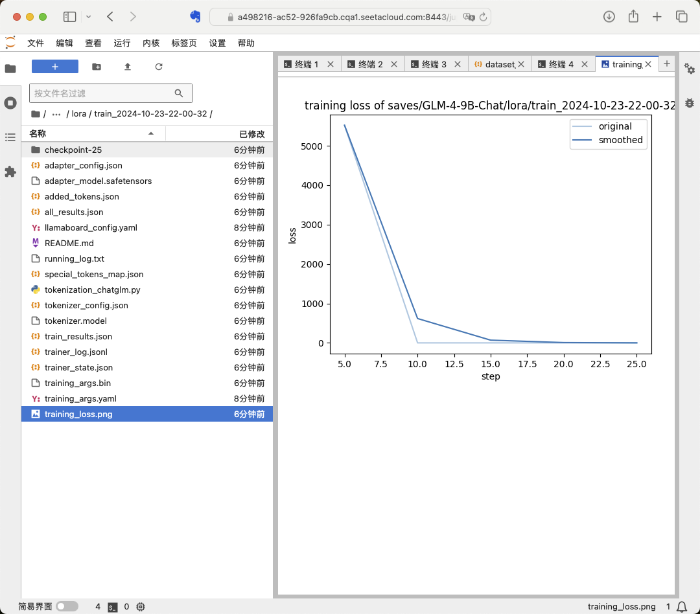Click the new folder icon
This screenshot has height=614, width=700.
(x=97, y=67)
